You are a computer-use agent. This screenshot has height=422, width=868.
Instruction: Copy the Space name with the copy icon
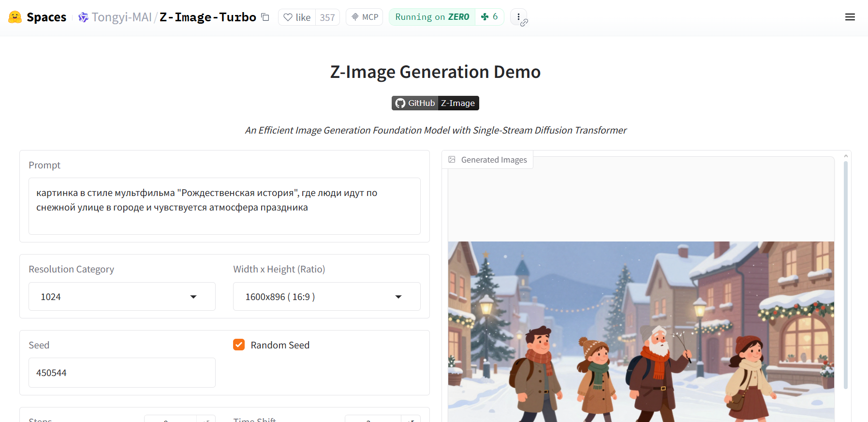tap(265, 17)
